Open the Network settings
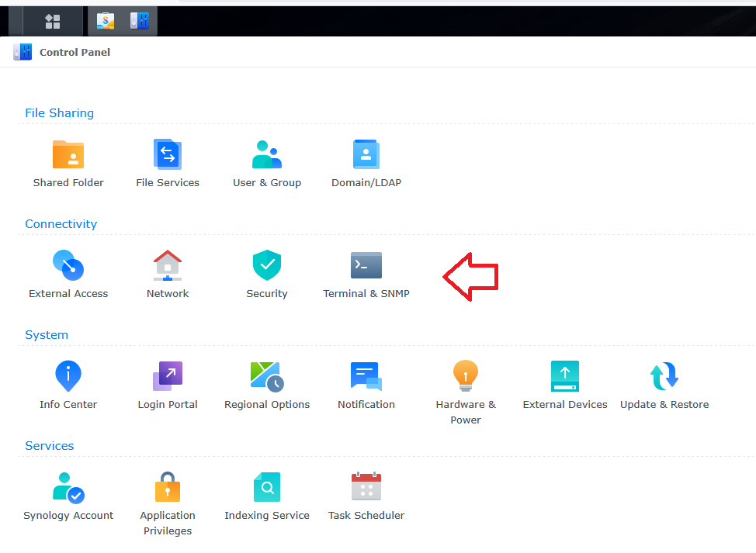The image size is (756, 553). pyautogui.click(x=168, y=266)
